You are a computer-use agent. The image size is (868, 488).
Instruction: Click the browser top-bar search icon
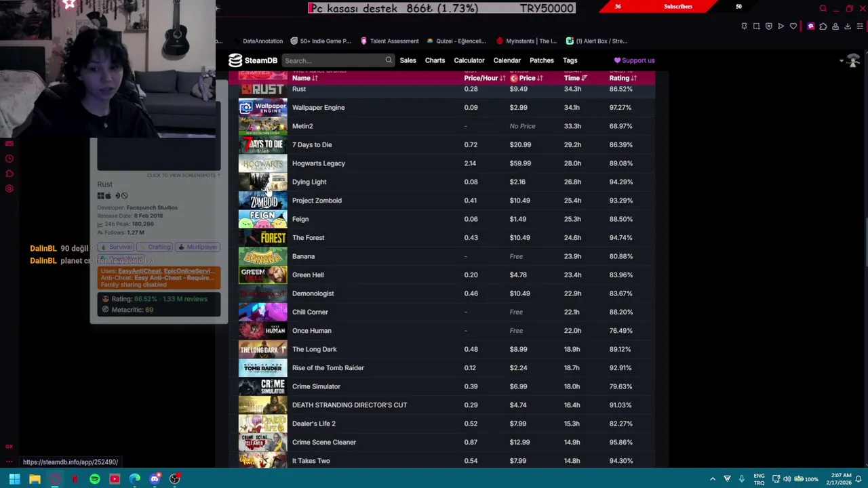pos(823,9)
